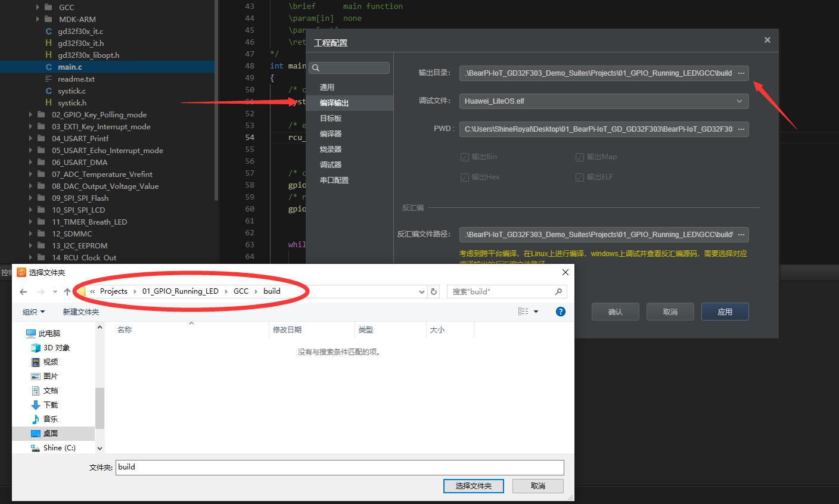The width and height of the screenshot is (839, 504).
Task: Open the 调试文件 Huawei_LiteOS.elf dropdown
Action: point(739,101)
